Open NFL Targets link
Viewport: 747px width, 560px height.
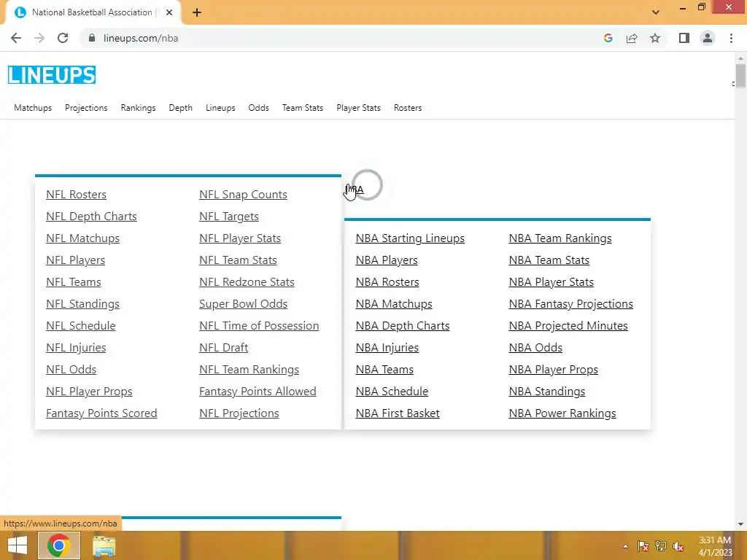coord(228,216)
